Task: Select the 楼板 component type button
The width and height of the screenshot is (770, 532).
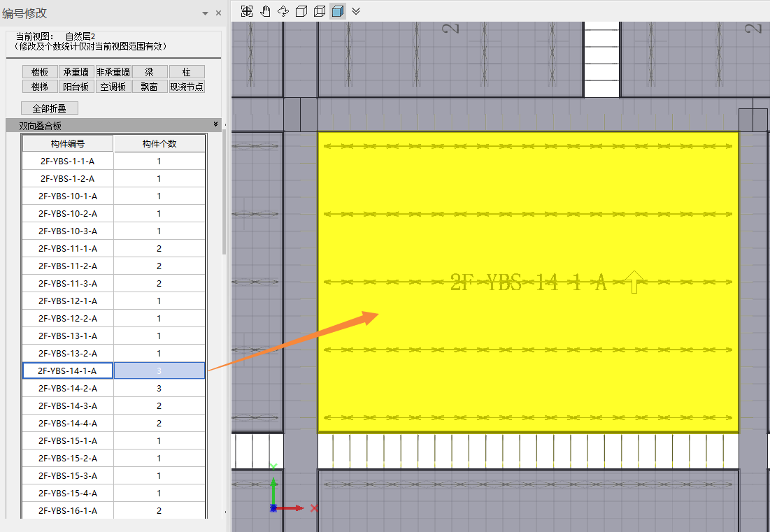Action: click(x=40, y=72)
